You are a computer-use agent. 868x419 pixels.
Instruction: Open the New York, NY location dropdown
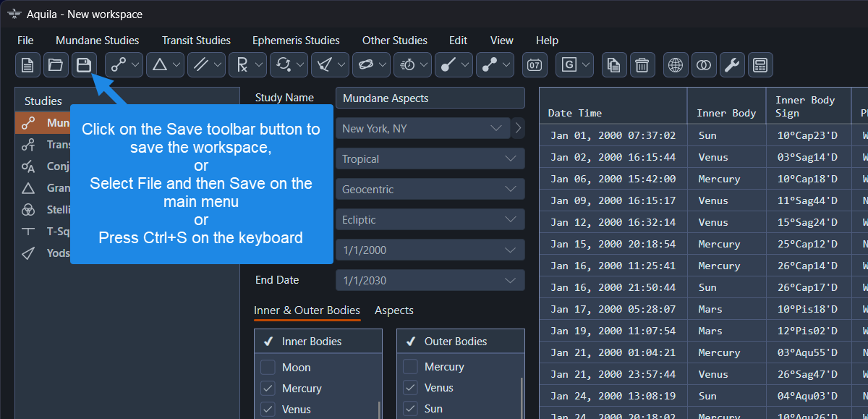coord(422,129)
